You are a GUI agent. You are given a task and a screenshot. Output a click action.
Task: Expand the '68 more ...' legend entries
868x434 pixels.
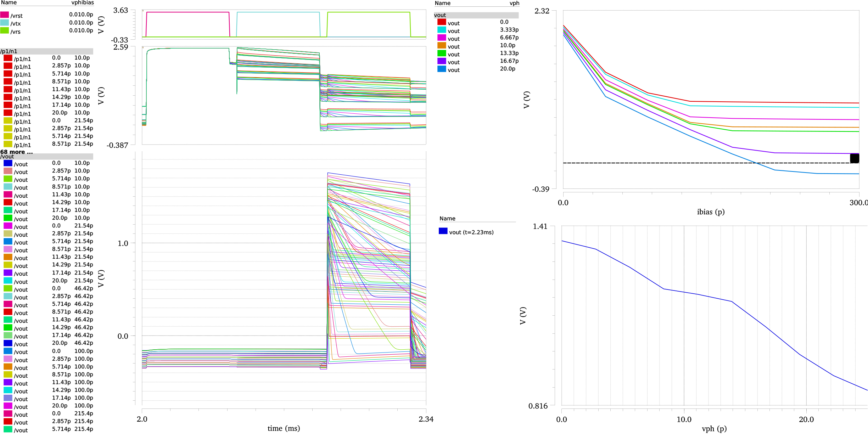click(x=16, y=152)
